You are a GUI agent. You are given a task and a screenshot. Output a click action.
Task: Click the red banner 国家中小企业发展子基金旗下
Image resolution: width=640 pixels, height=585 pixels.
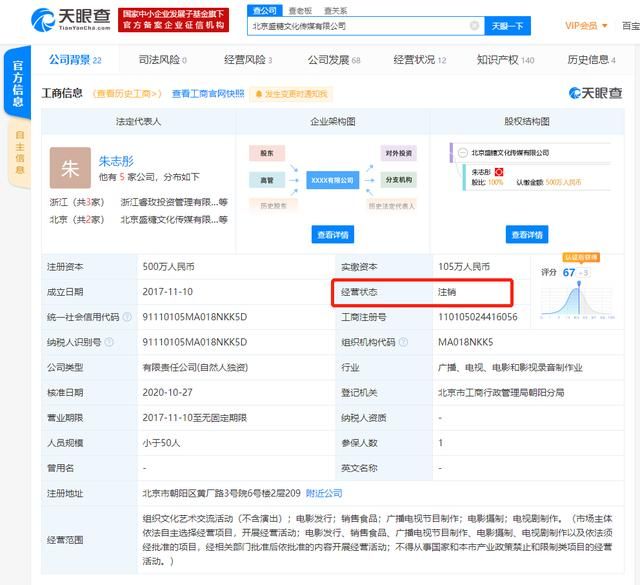click(x=173, y=20)
